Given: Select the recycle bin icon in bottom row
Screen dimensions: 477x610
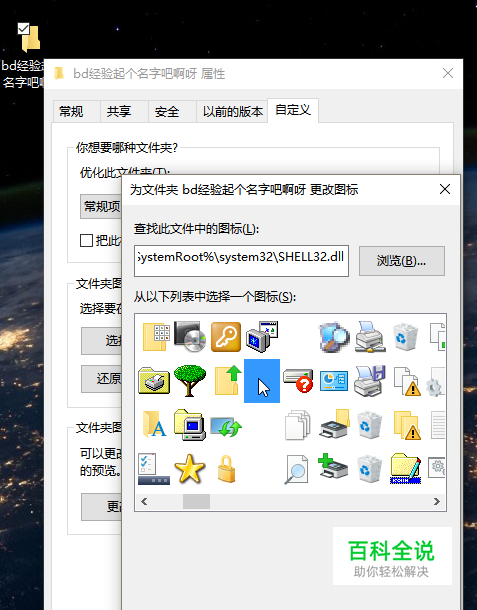Looking at the screenshot, I should pos(369,469).
